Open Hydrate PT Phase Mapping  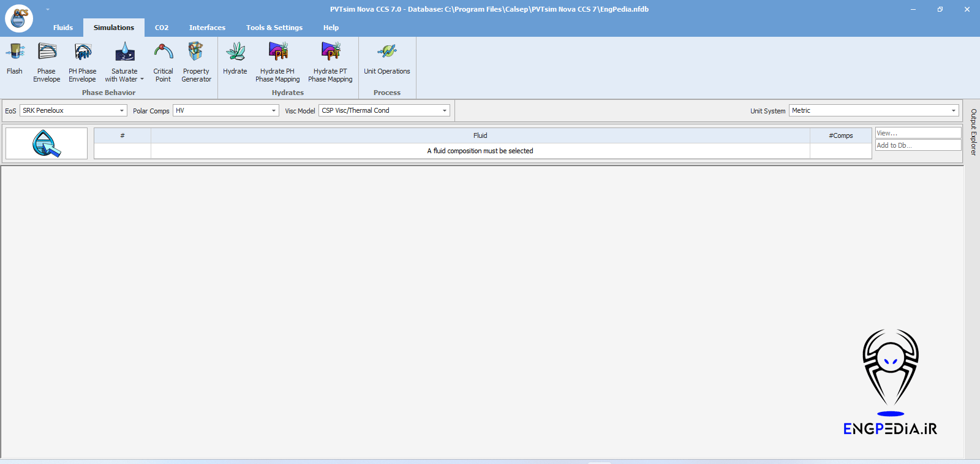(330, 63)
